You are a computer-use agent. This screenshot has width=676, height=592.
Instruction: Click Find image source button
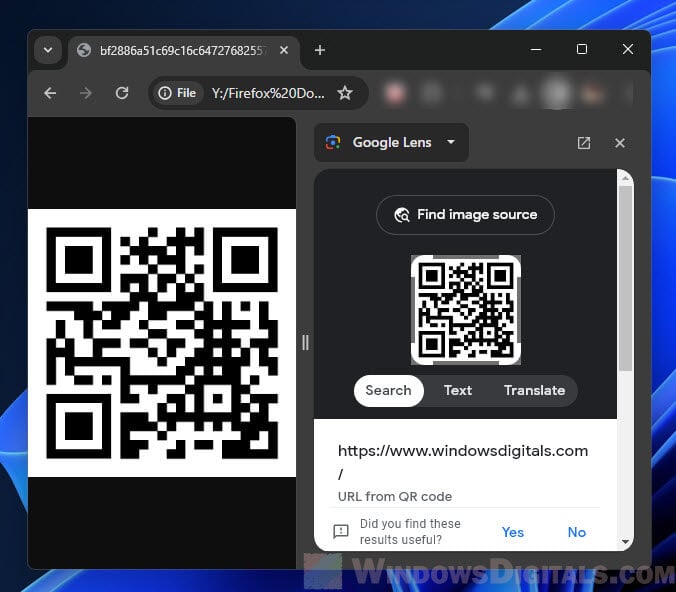pos(465,215)
